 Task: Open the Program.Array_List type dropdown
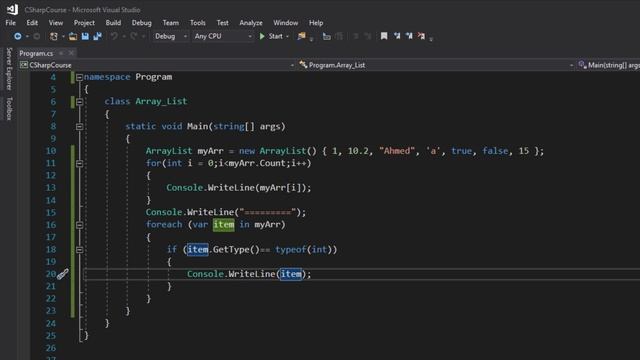(x=436, y=65)
